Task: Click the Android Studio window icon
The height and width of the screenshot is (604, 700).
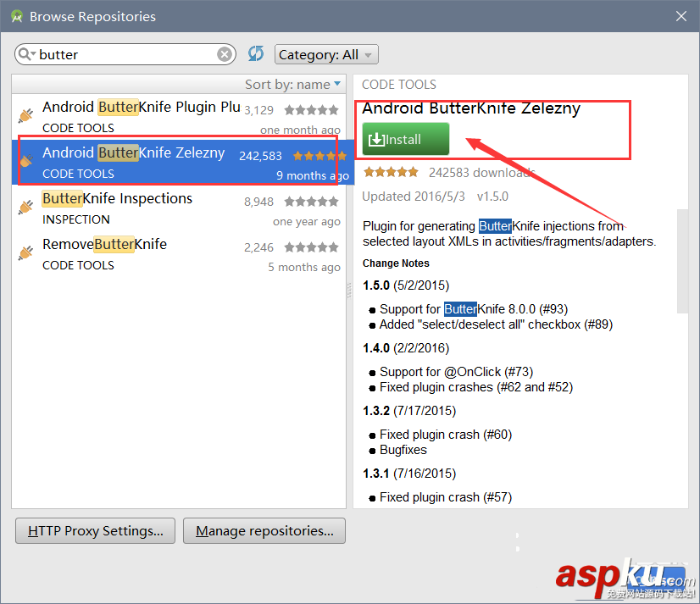Action: 17,16
